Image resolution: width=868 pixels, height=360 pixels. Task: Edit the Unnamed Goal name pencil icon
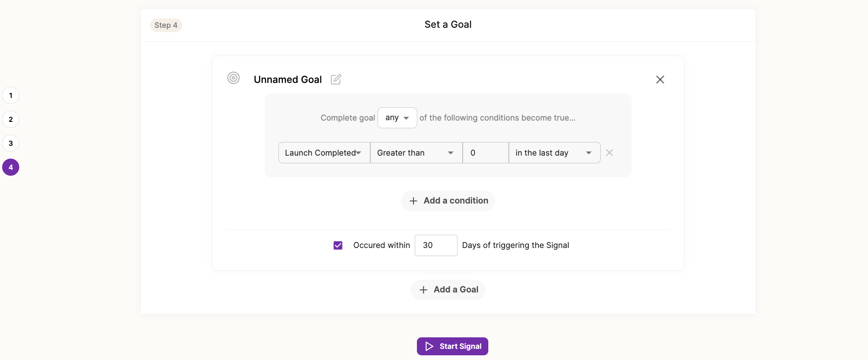pyautogui.click(x=336, y=79)
